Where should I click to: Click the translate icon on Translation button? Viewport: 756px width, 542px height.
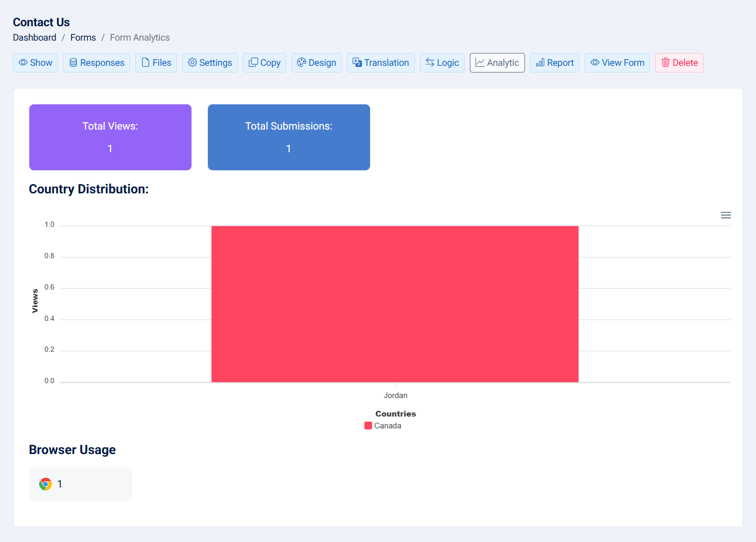pos(357,63)
